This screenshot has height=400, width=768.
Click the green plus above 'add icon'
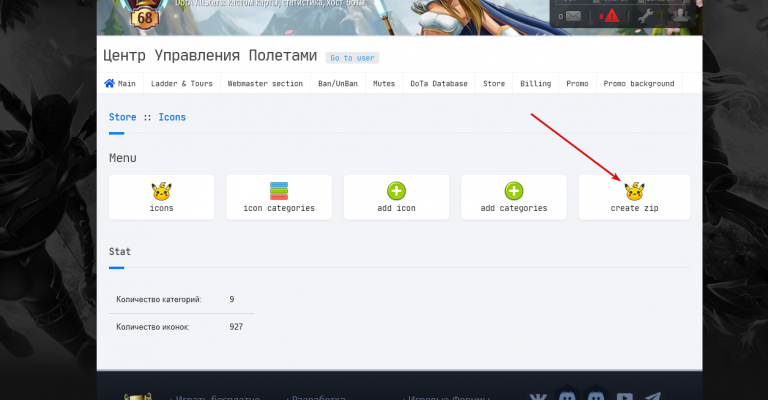tap(396, 191)
